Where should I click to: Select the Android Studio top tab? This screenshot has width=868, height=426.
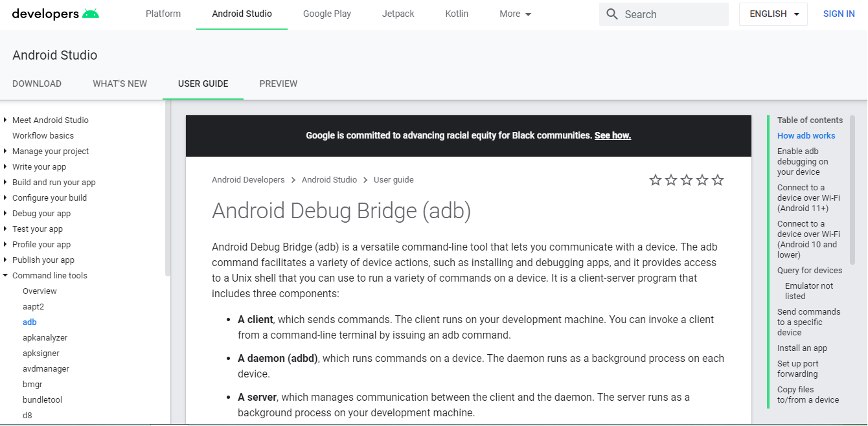click(x=242, y=14)
